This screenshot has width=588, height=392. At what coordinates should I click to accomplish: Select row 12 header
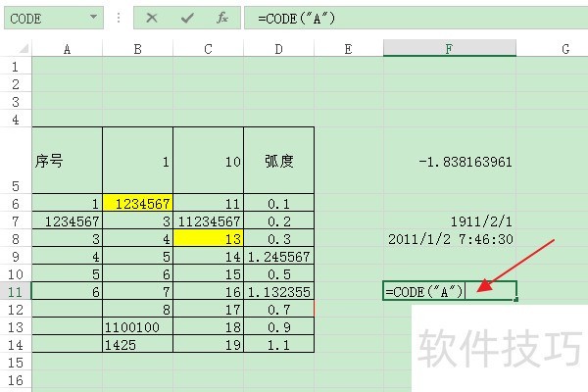(16, 309)
